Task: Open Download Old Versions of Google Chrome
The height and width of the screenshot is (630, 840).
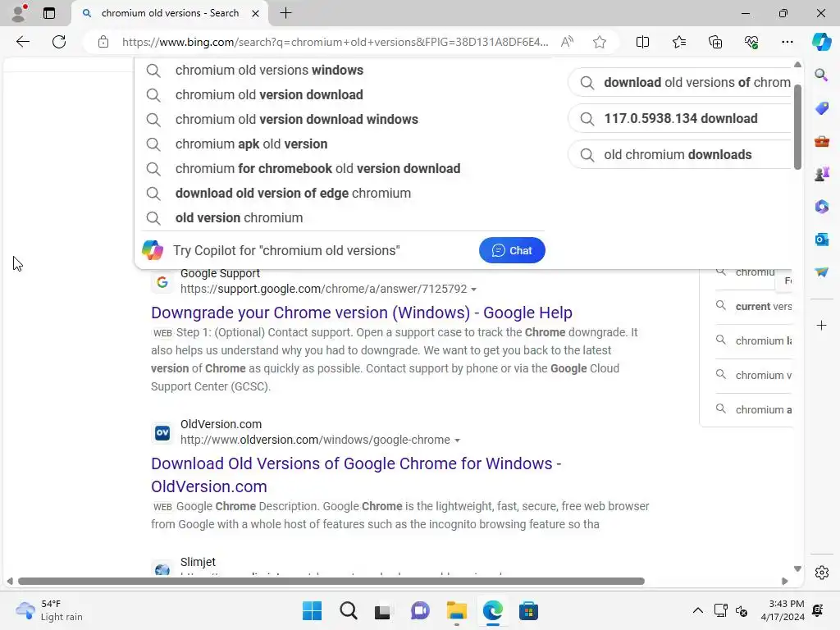Action: pos(356,475)
